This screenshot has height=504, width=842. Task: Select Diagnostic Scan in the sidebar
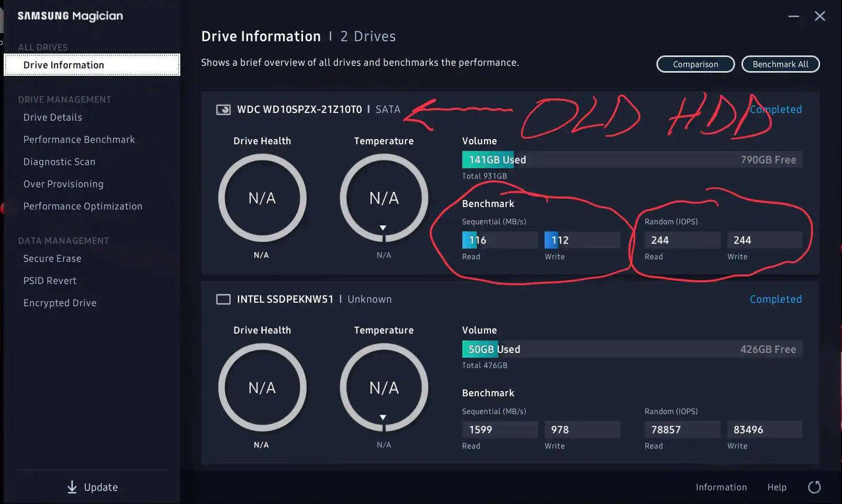click(59, 162)
